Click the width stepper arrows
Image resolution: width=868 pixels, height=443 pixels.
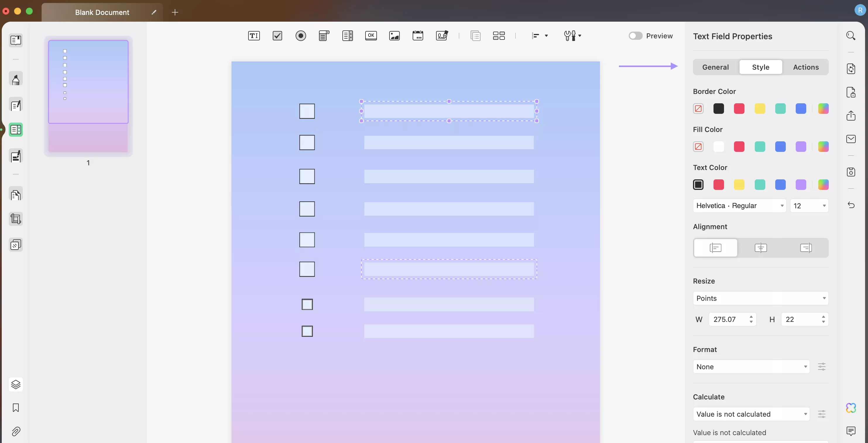(x=751, y=319)
